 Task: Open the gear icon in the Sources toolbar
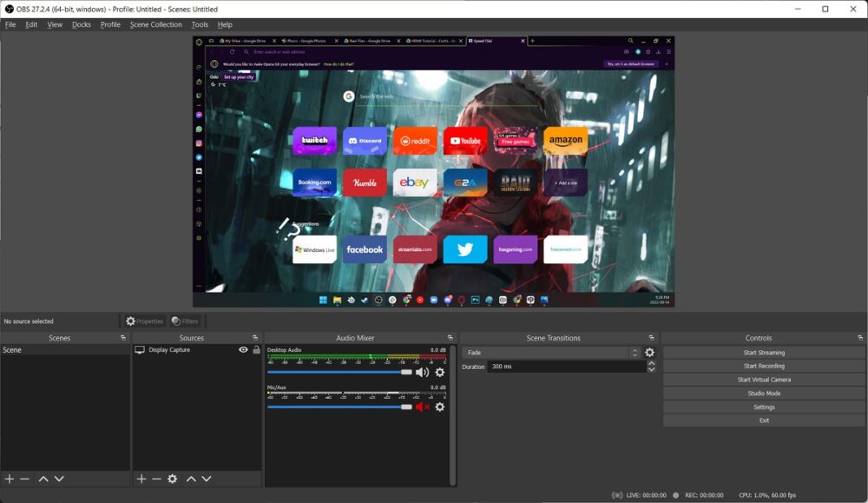[x=172, y=479]
